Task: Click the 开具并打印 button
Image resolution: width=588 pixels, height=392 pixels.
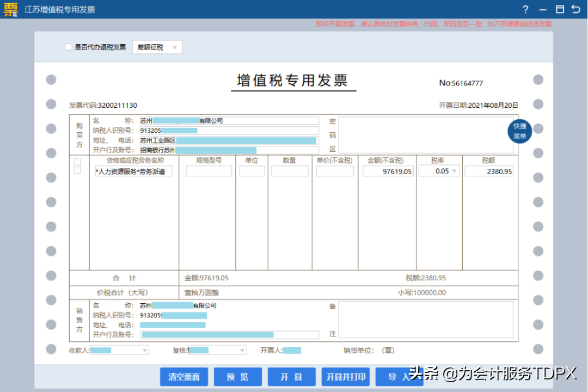Action: click(346, 377)
